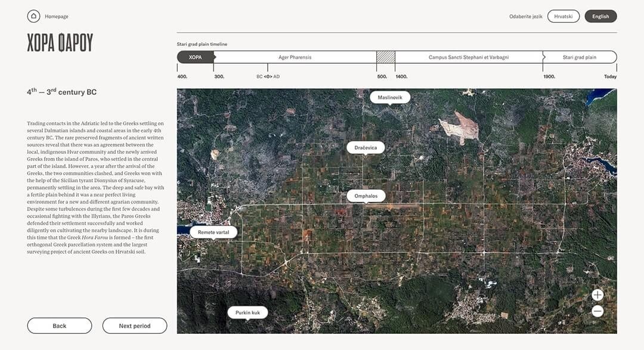Select the Omphalos location pin

click(366, 196)
